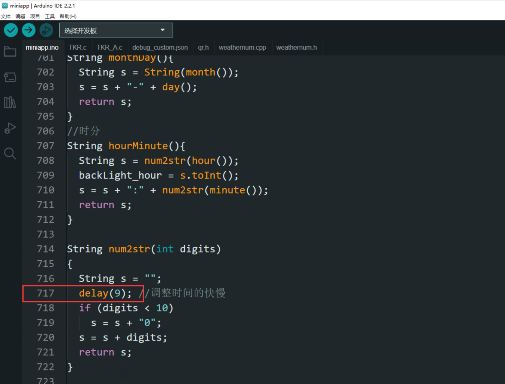The height and width of the screenshot is (384, 505).
Task: Start debugging with the toolbar debug icon
Action: [x=46, y=30]
